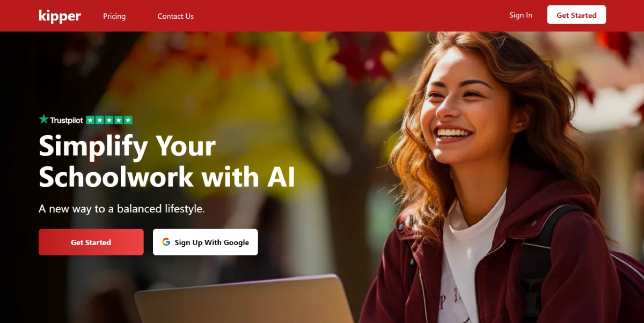Select the fourth Trustpilot rating star
The image size is (644, 323).
click(119, 120)
